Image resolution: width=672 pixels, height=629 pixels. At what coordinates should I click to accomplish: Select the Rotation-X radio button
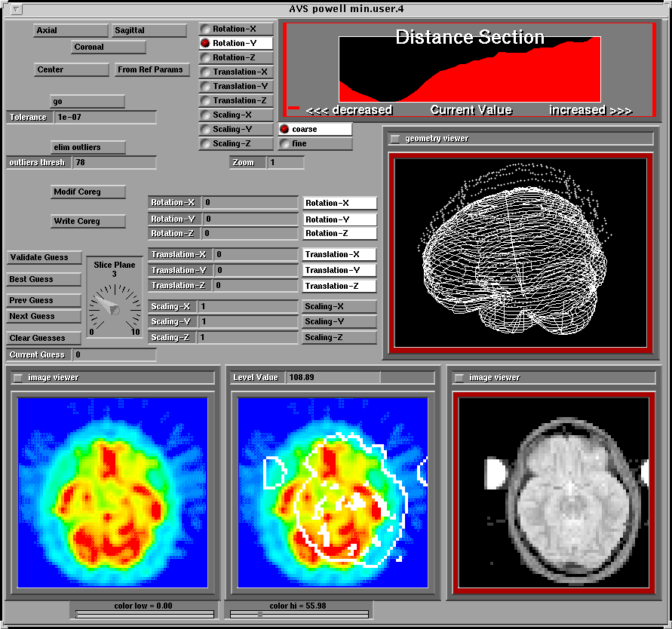pyautogui.click(x=205, y=29)
